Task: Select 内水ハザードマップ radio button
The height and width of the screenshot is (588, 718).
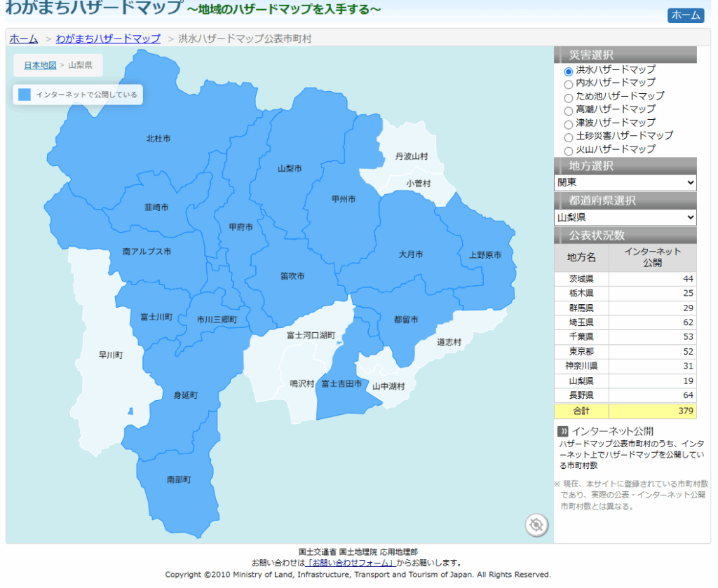Action: pyautogui.click(x=569, y=84)
